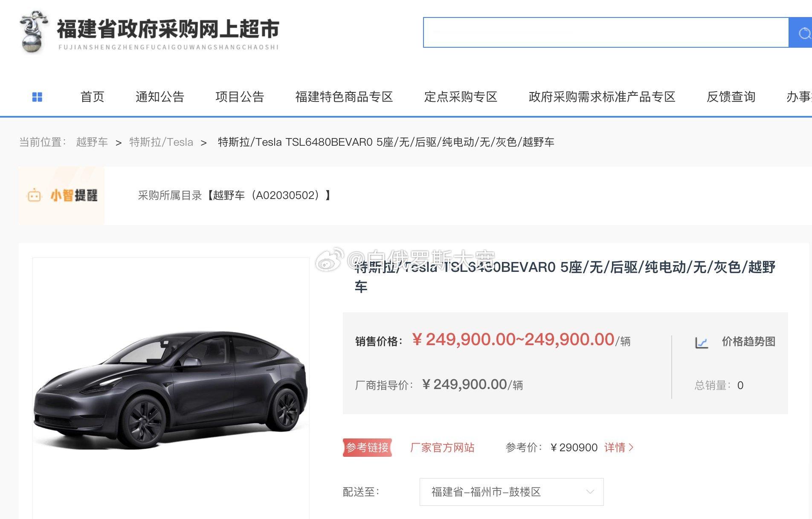Click the site title 福建省政府采购网上超市

pos(168,29)
